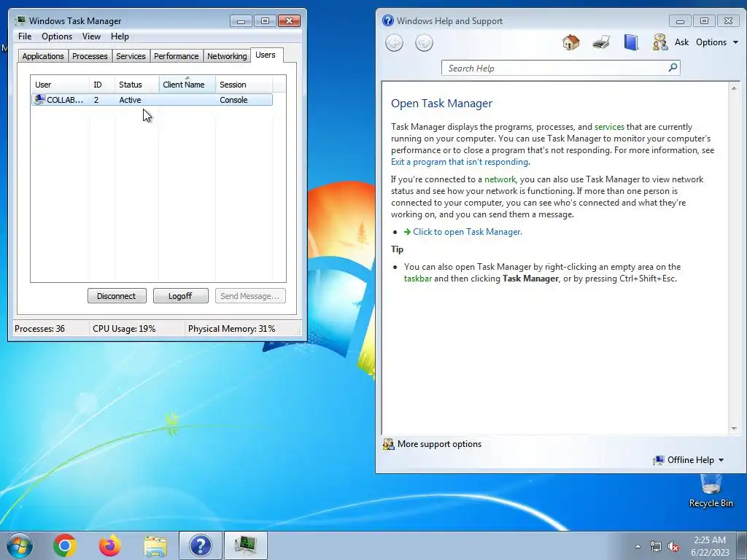
Task: Open Windows Explorer from taskbar
Action: pyautogui.click(x=155, y=545)
